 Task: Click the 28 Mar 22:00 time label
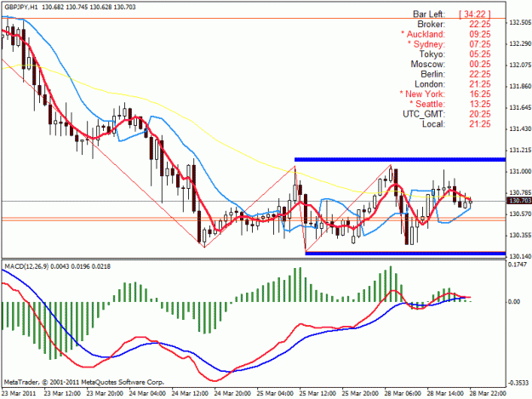[488, 394]
